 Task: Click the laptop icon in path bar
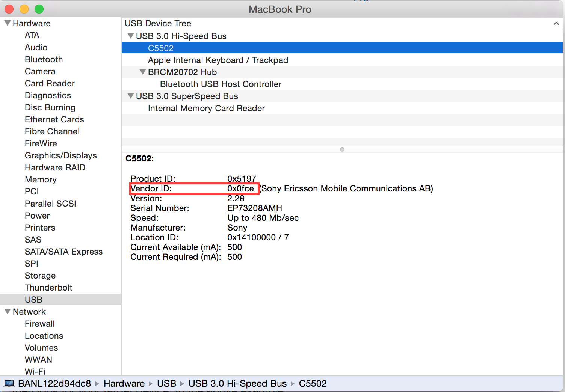coord(9,384)
